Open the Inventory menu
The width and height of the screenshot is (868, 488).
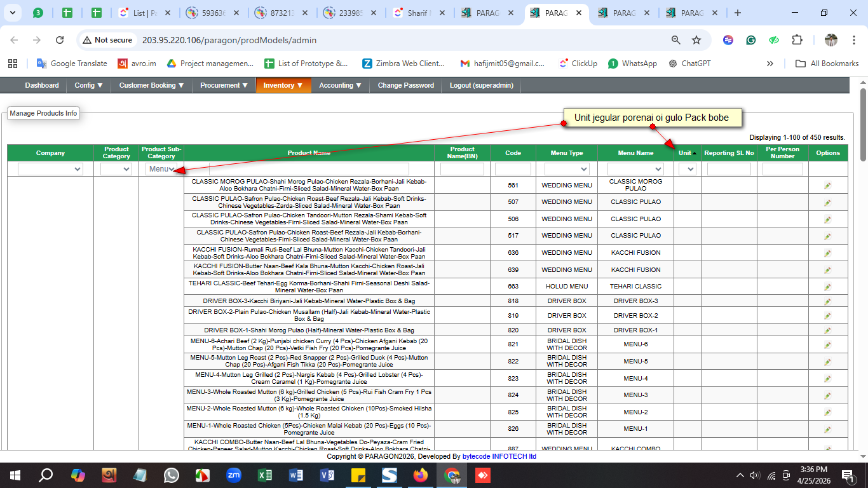click(x=283, y=85)
